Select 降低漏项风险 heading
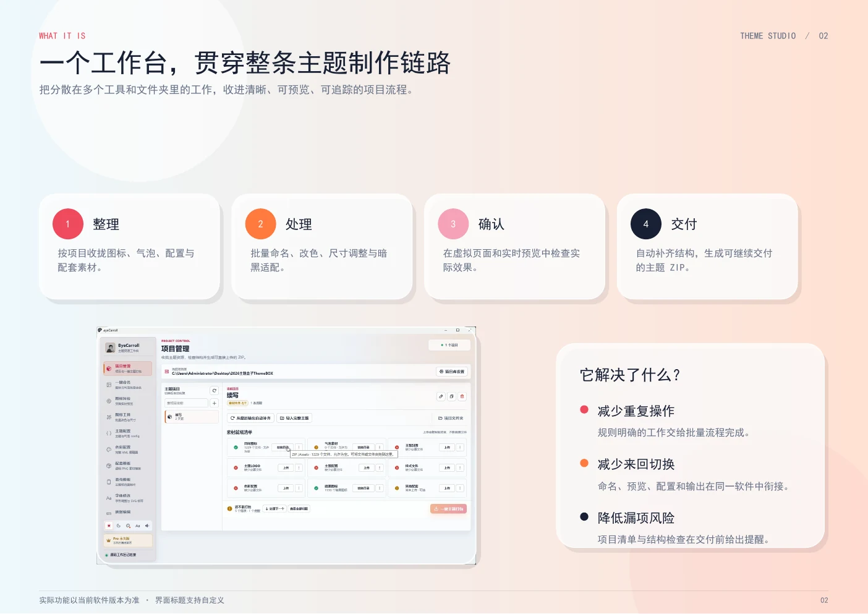868x614 pixels. pos(636,518)
